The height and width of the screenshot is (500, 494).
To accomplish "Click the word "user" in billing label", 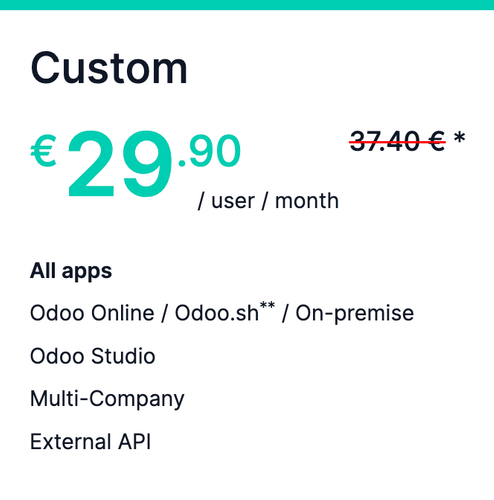I will point(233,201).
